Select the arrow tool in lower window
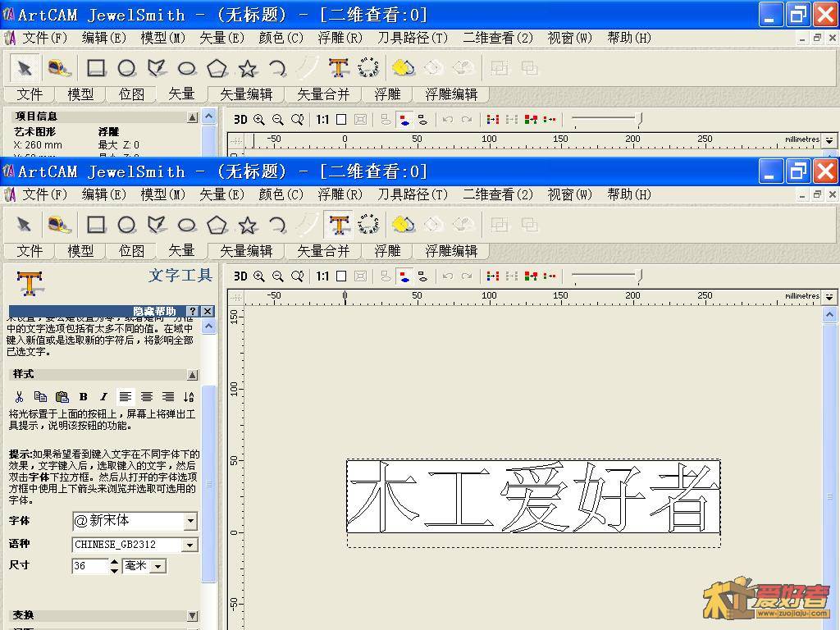840x630 pixels. [x=24, y=225]
